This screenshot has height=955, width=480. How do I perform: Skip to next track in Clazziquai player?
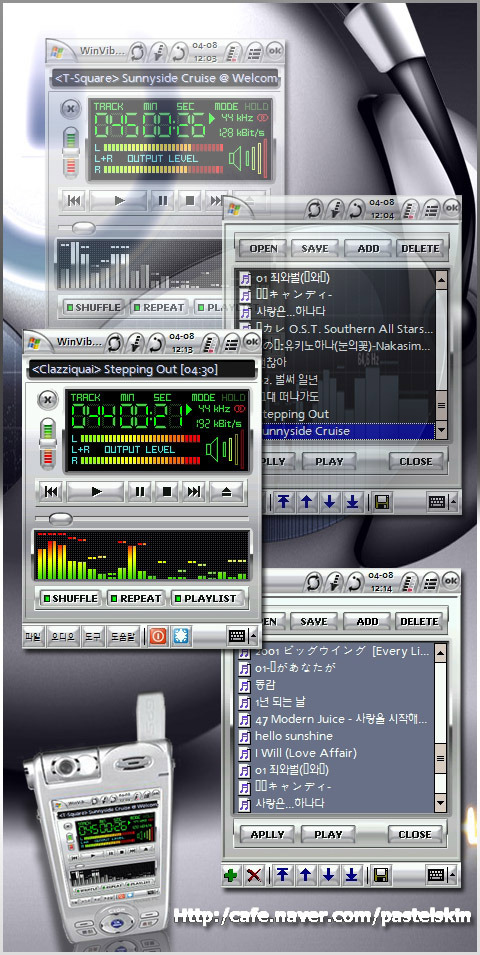click(x=194, y=492)
